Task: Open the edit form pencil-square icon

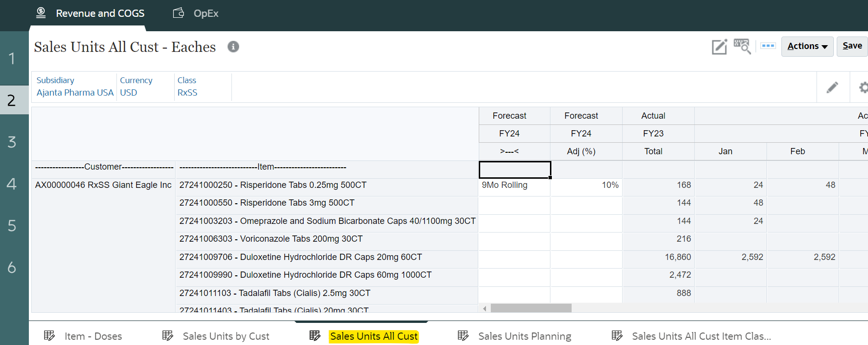Action: (719, 47)
